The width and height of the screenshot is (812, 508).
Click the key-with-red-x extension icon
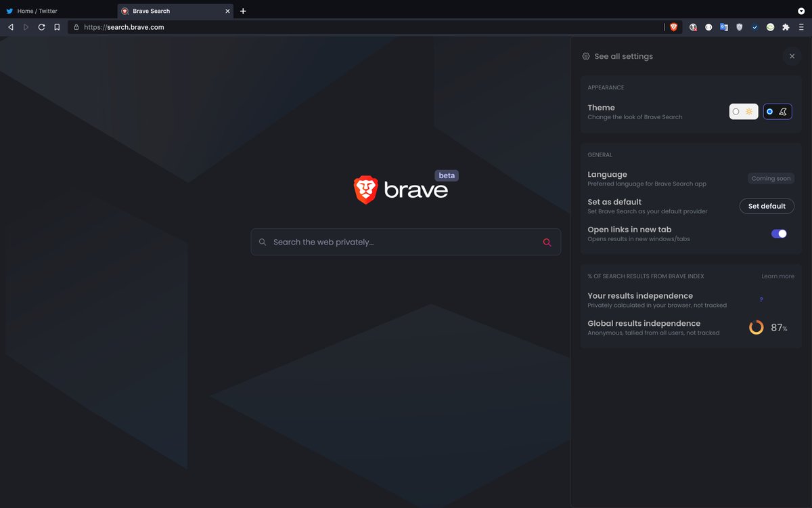693,27
